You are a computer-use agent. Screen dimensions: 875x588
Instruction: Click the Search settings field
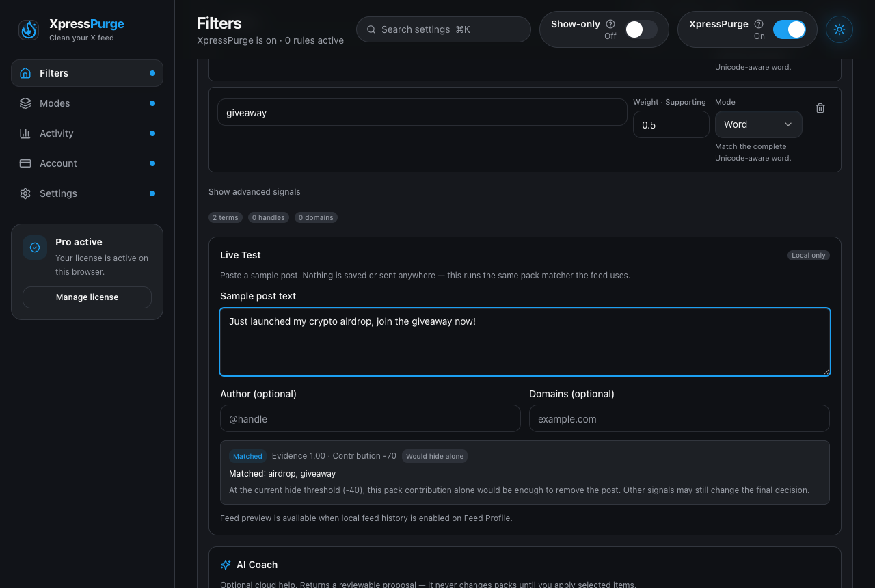(x=444, y=29)
